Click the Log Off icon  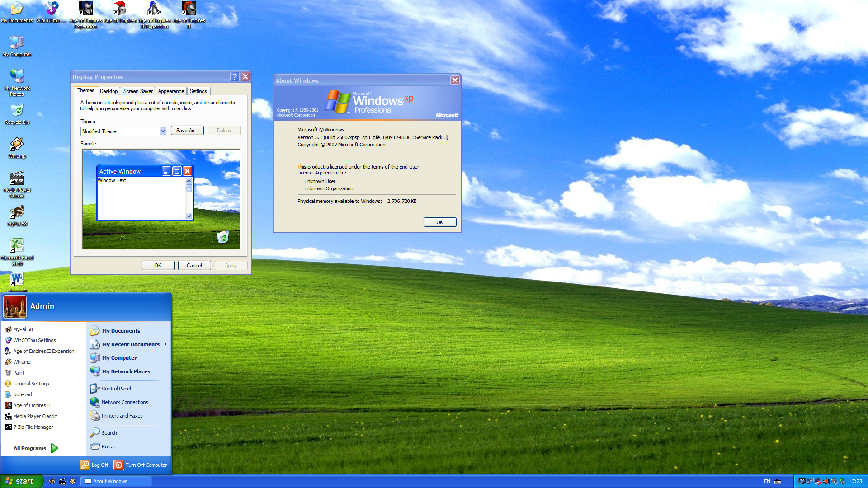[85, 465]
